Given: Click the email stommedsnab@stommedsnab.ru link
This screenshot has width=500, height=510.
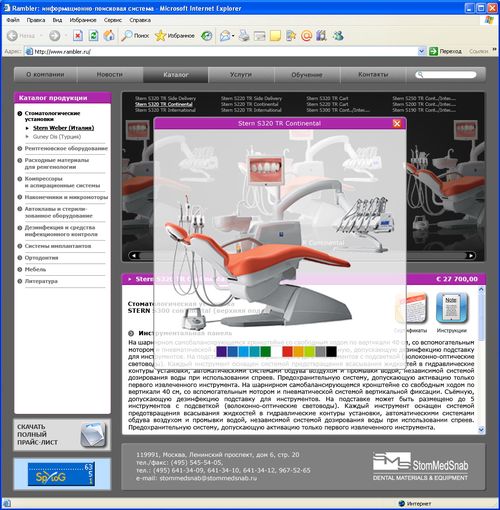Looking at the screenshot, I should tap(208, 478).
